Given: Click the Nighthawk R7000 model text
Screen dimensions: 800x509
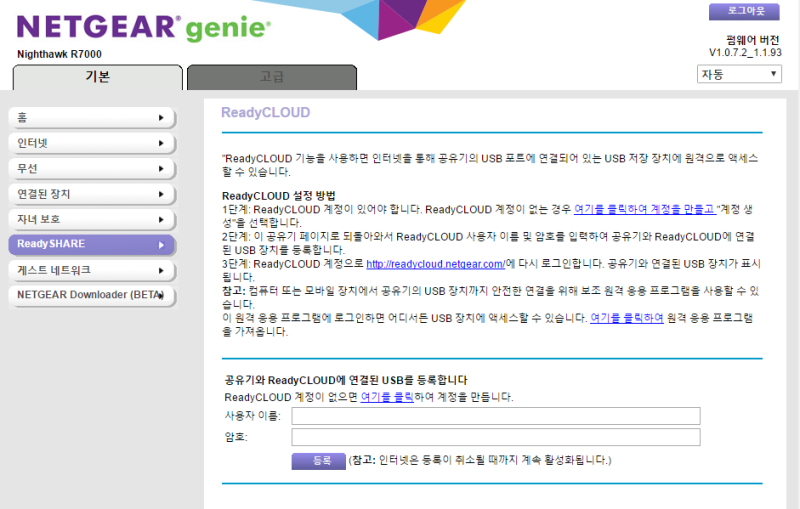Looking at the screenshot, I should point(59,54).
